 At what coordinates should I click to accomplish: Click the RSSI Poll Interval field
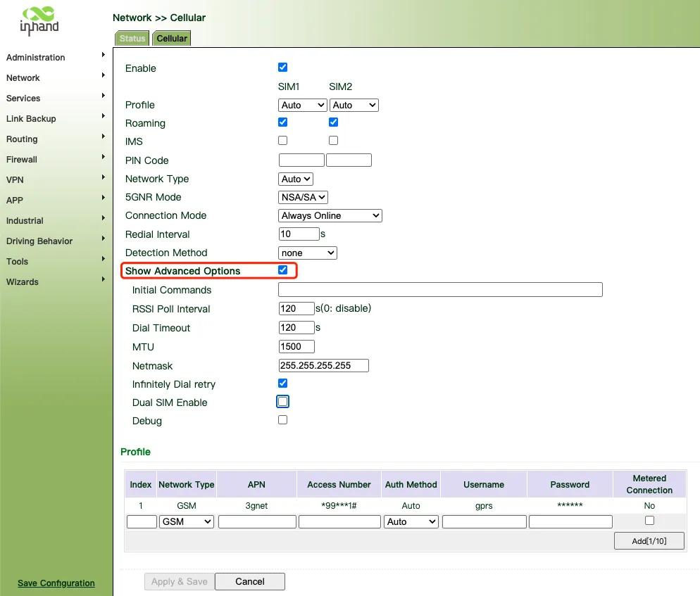click(x=296, y=309)
